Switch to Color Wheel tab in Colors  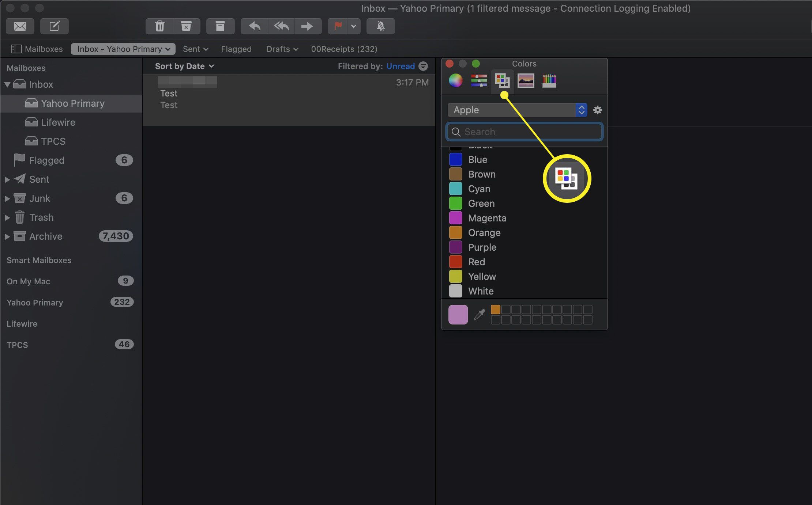point(456,80)
